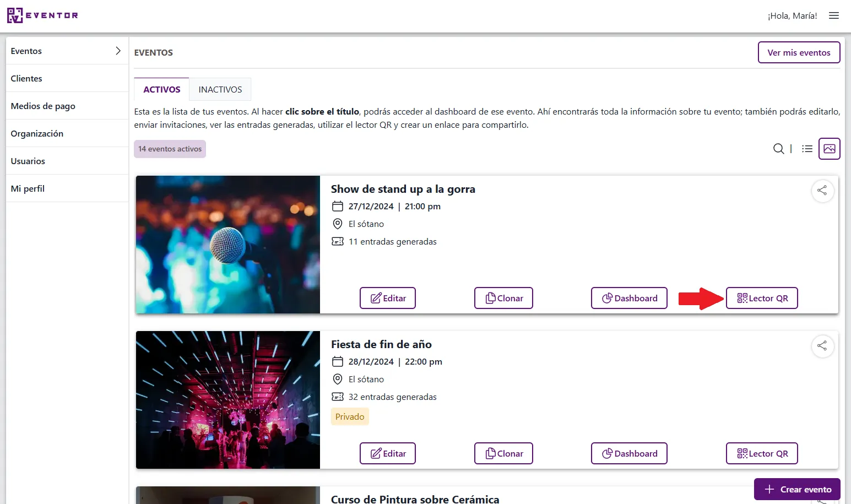Click the Eventor logo
The height and width of the screenshot is (504, 851).
(42, 15)
